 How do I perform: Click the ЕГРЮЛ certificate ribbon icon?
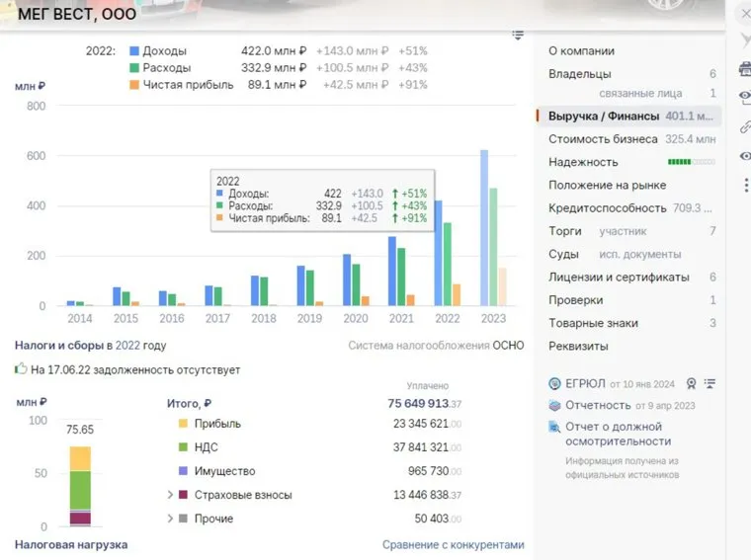point(691,383)
